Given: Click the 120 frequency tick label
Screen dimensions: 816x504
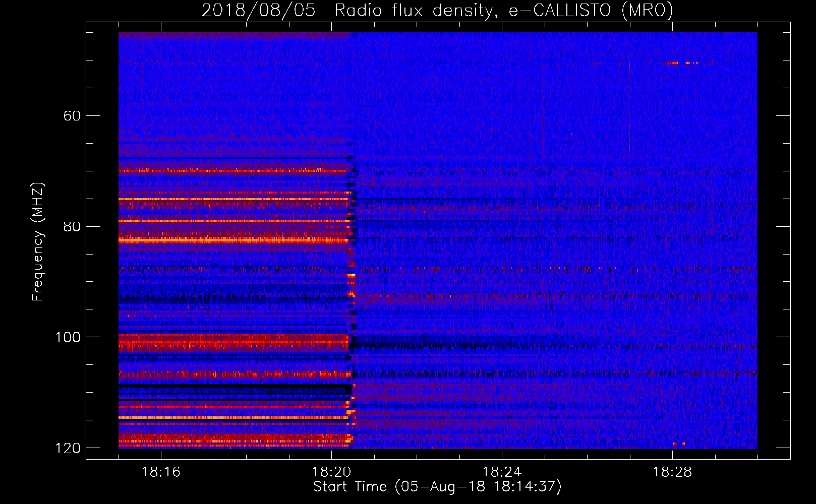Looking at the screenshot, I should pyautogui.click(x=68, y=448).
